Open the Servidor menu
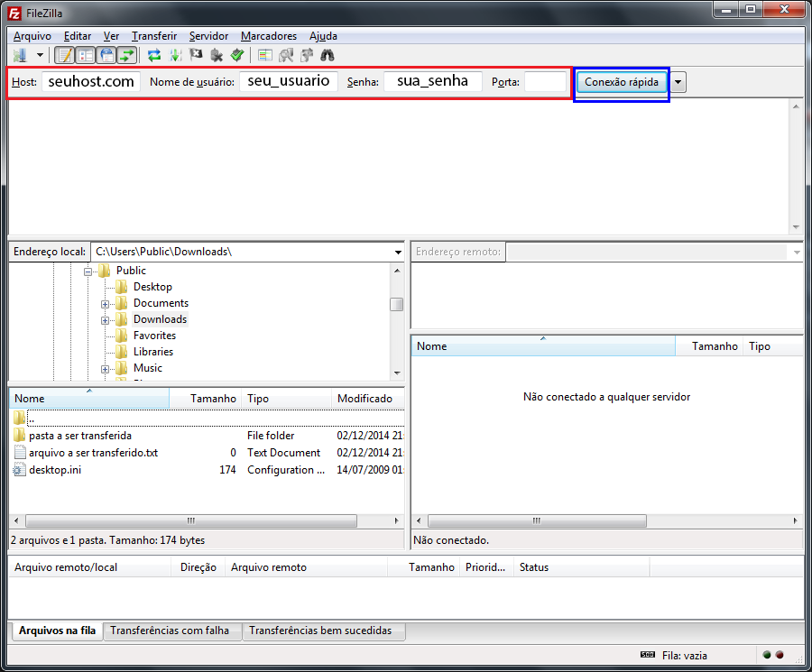This screenshot has height=672, width=812. [x=208, y=36]
